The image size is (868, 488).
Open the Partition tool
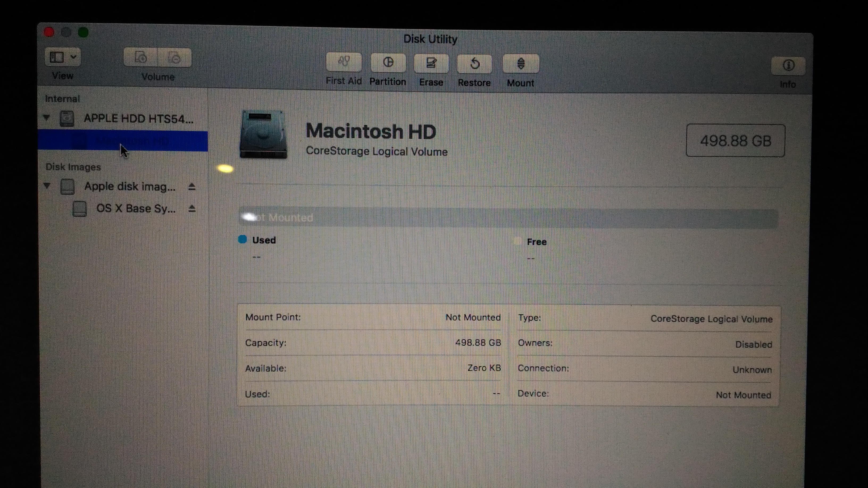pos(388,63)
